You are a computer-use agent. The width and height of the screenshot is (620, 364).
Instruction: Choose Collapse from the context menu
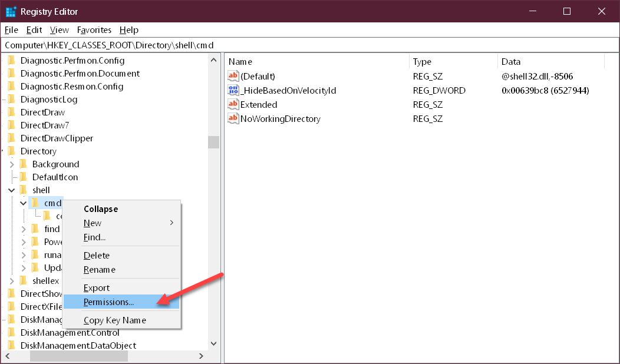[121, 209]
